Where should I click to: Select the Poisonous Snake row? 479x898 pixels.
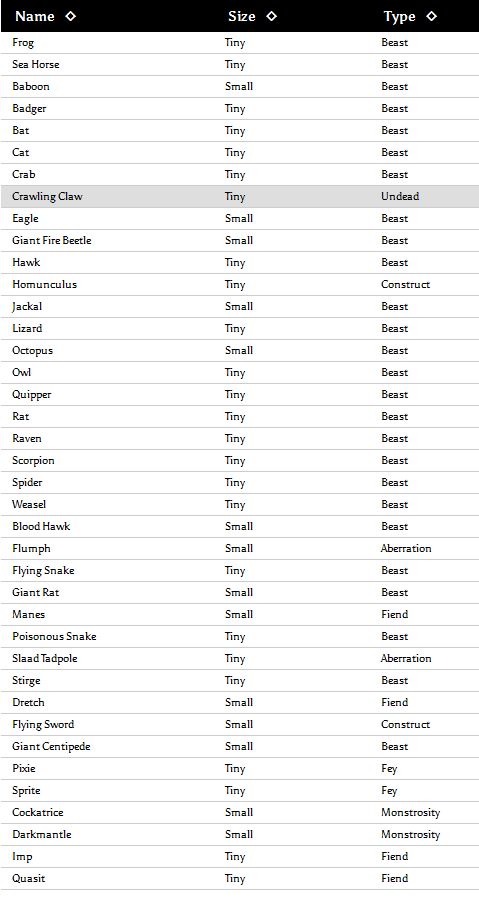coord(240,637)
